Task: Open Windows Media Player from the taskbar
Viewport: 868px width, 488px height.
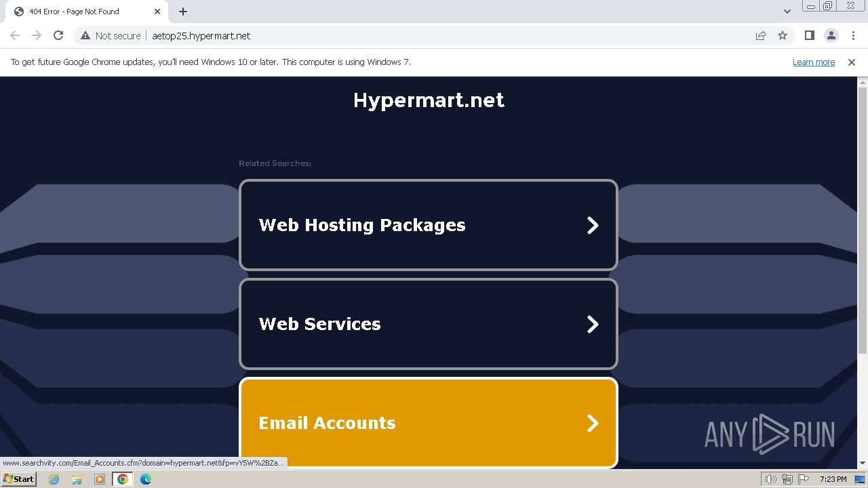Action: 100,479
